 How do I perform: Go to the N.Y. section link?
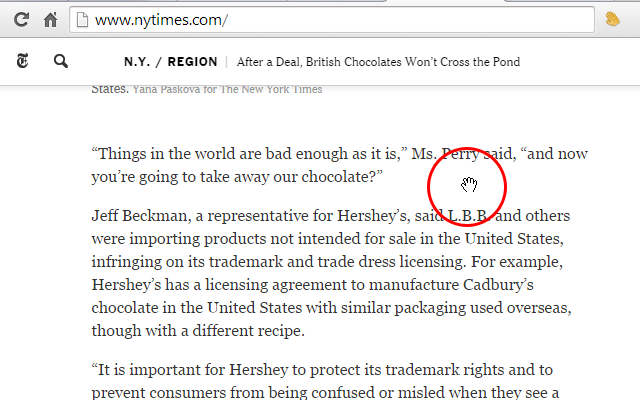tap(137, 62)
